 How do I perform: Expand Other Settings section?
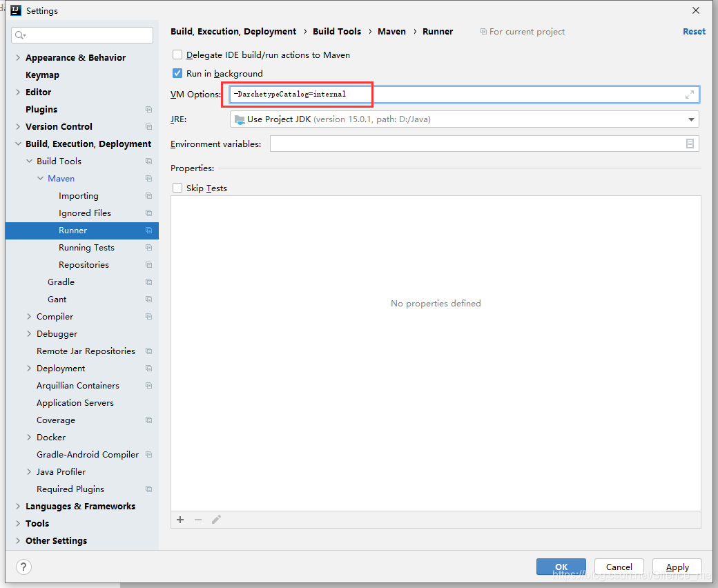click(x=18, y=541)
